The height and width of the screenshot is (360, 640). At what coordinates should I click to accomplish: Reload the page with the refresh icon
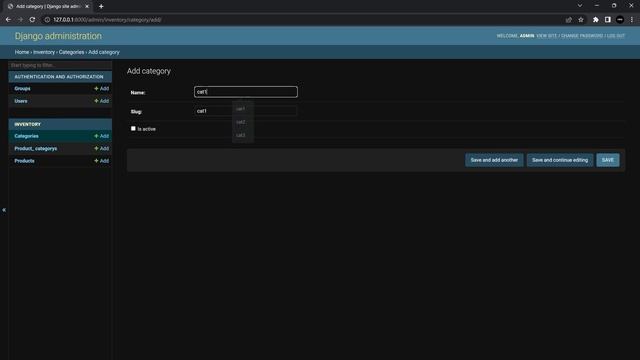point(32,20)
